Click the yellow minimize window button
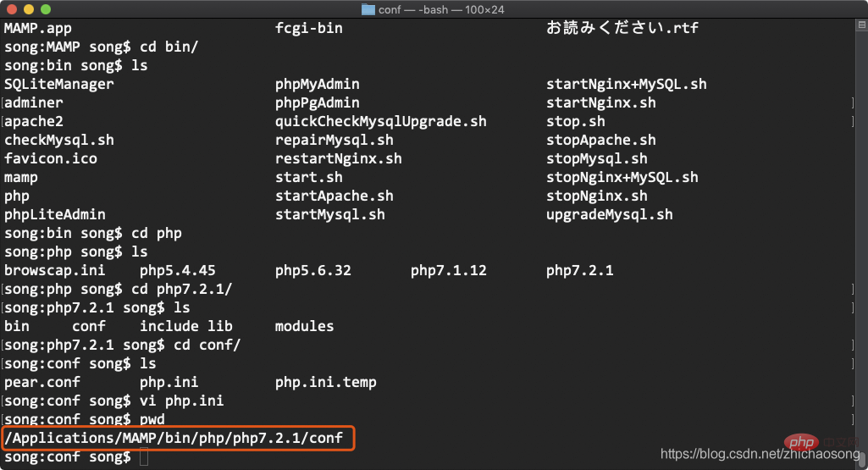 29,8
